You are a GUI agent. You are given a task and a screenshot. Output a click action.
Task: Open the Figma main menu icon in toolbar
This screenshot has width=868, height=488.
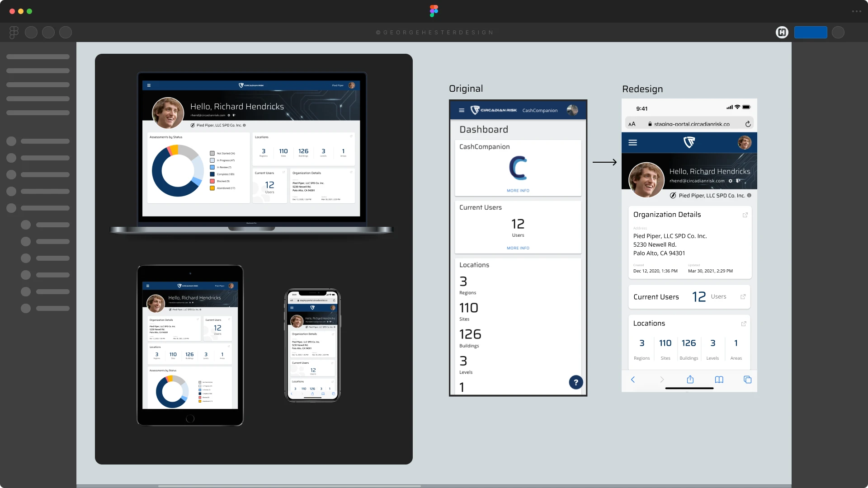[14, 32]
